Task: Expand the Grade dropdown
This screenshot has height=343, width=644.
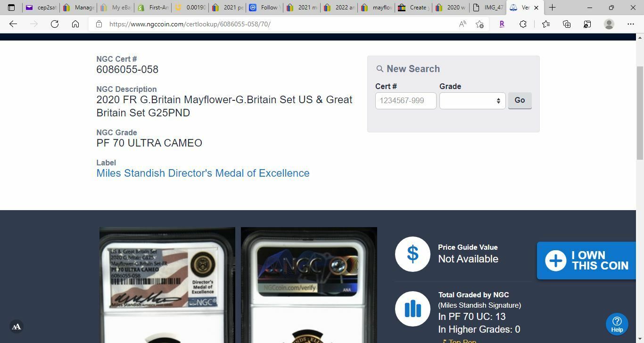Action: click(x=472, y=100)
